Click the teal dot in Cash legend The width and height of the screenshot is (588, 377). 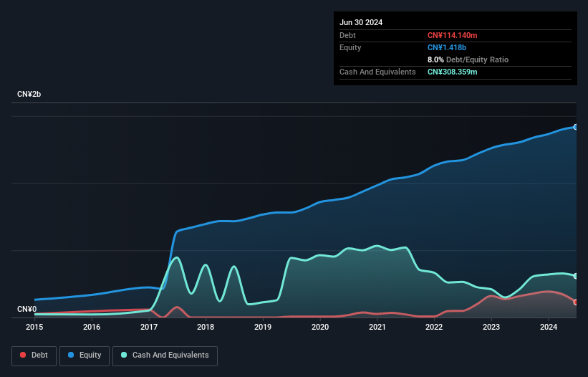click(x=124, y=355)
